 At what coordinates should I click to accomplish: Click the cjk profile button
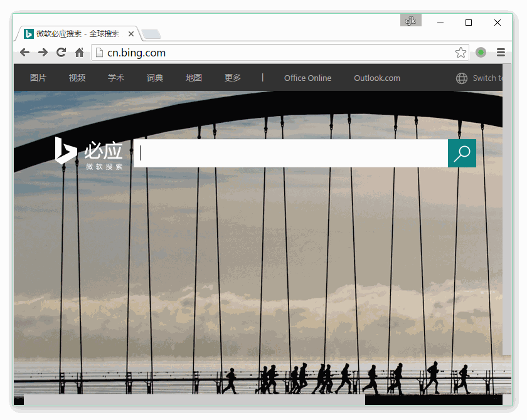coord(410,21)
